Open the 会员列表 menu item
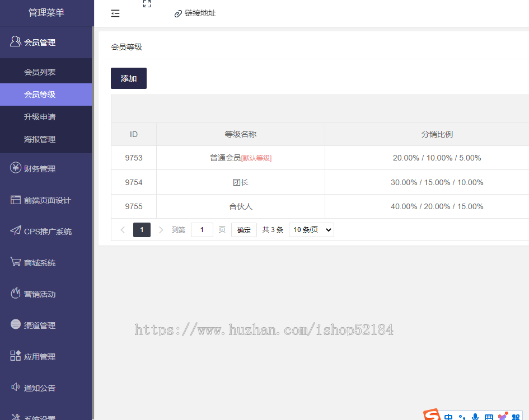Image resolution: width=529 pixels, height=420 pixels. (46, 72)
